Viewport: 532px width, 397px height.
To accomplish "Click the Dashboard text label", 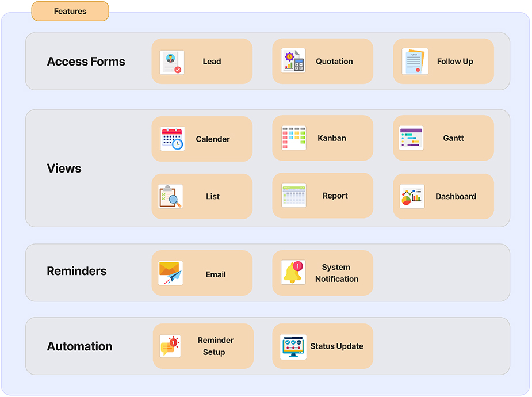I will pyautogui.click(x=456, y=196).
